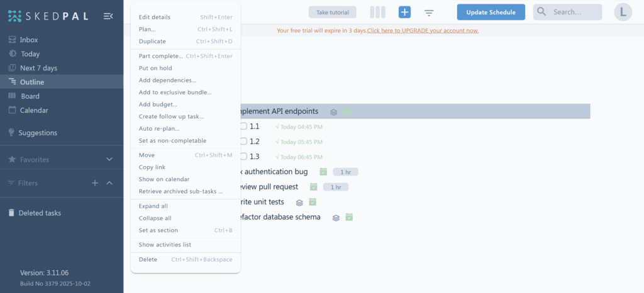Choose Add dependencies in context menu
644x293 pixels.
(x=167, y=80)
